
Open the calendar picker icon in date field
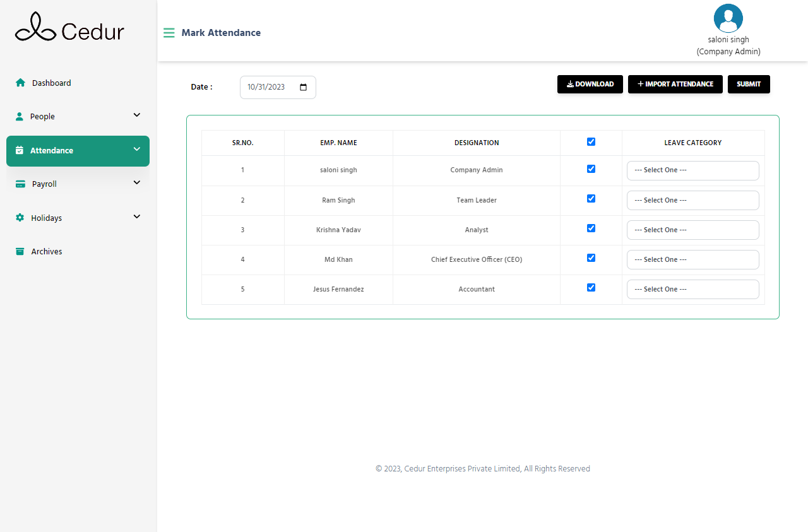[303, 87]
